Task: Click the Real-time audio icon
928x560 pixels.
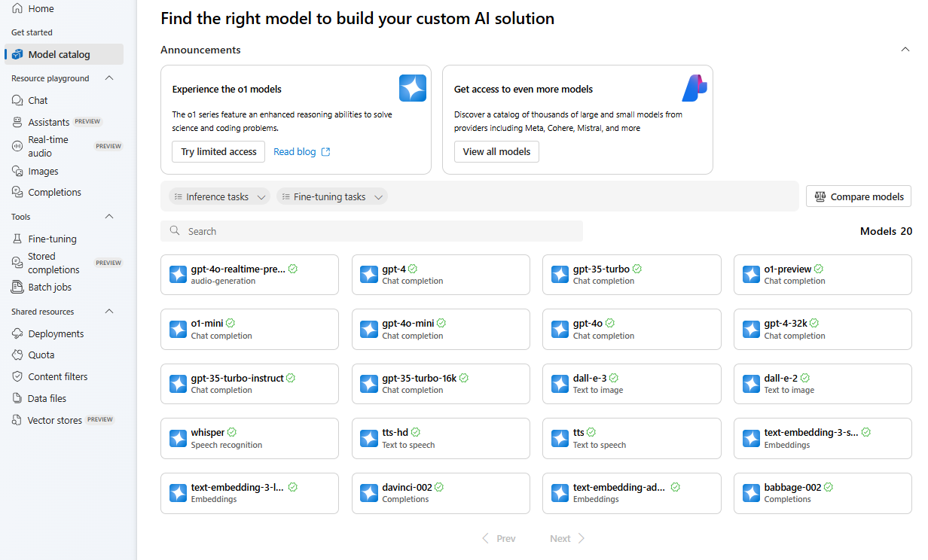Action: pos(17,146)
